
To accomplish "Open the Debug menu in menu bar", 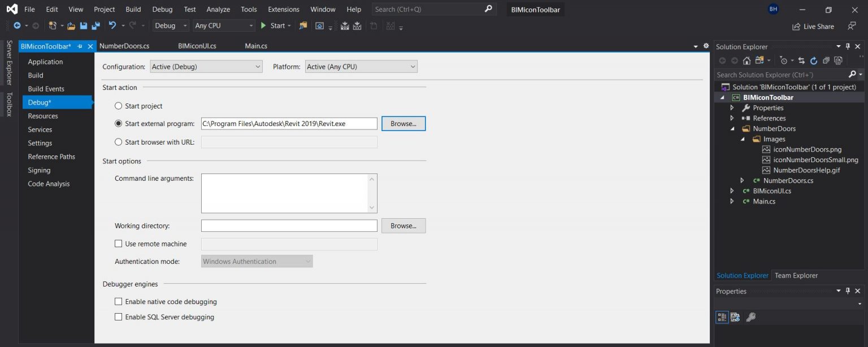I will click(x=162, y=9).
